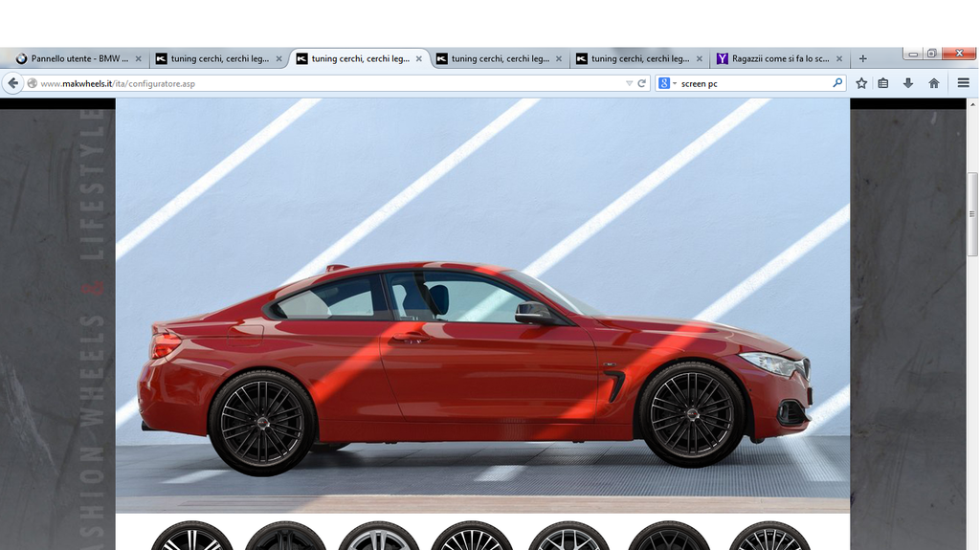980x550 pixels.
Task: Click the BMW favicon on first tab
Action: point(22,58)
